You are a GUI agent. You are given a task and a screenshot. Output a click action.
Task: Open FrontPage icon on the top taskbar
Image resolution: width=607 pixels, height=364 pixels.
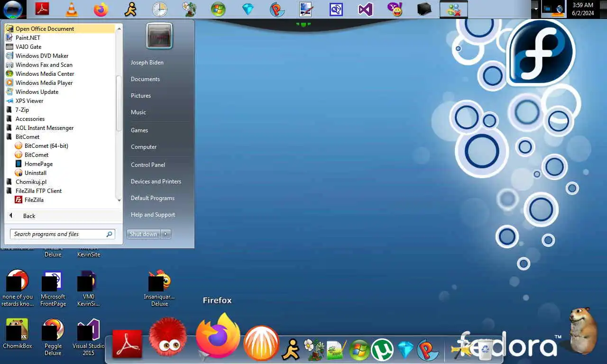(336, 9)
